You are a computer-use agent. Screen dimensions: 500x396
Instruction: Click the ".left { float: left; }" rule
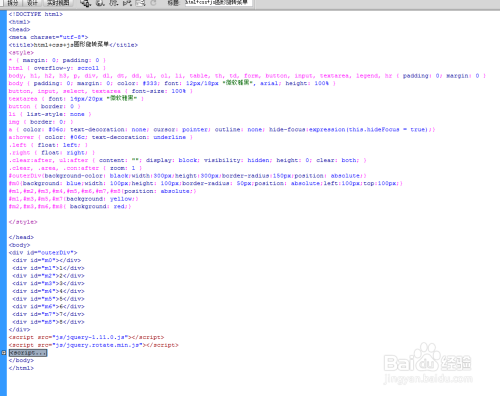coord(48,145)
